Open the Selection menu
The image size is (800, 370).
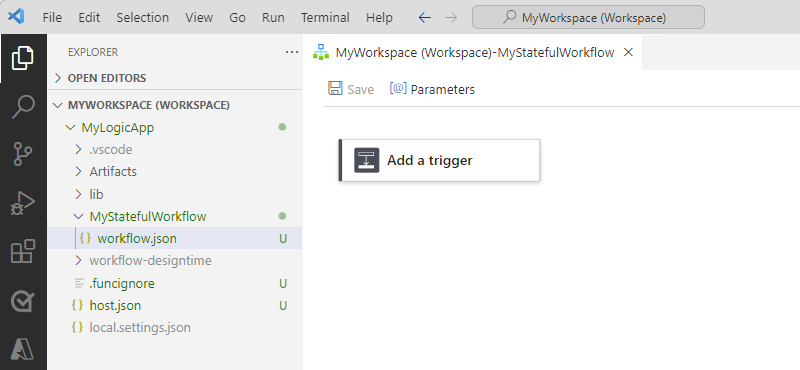pos(142,18)
